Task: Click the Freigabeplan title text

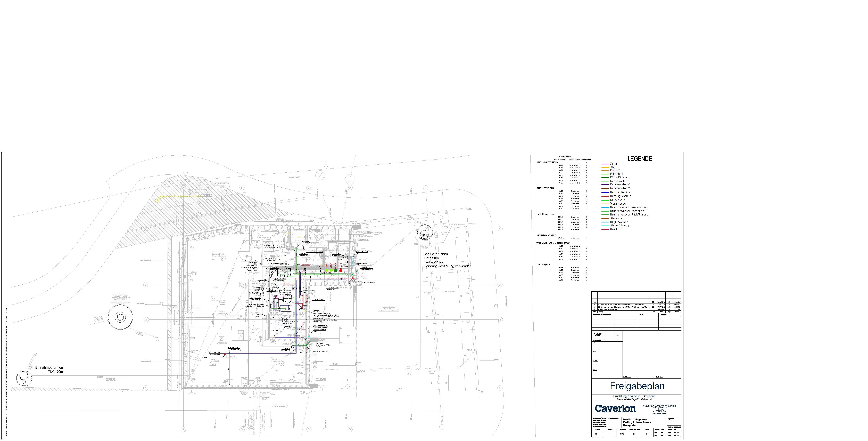Action: tap(637, 386)
